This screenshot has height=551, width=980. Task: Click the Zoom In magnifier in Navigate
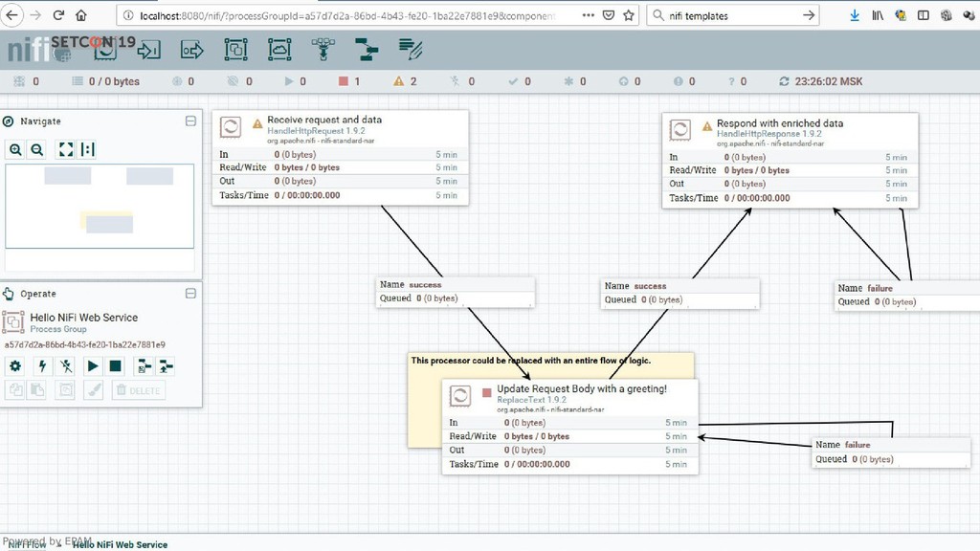coord(16,149)
